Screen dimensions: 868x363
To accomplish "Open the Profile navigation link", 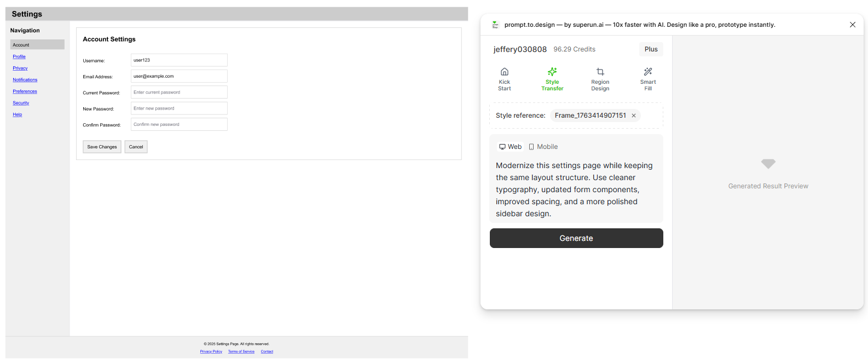I will [x=19, y=56].
